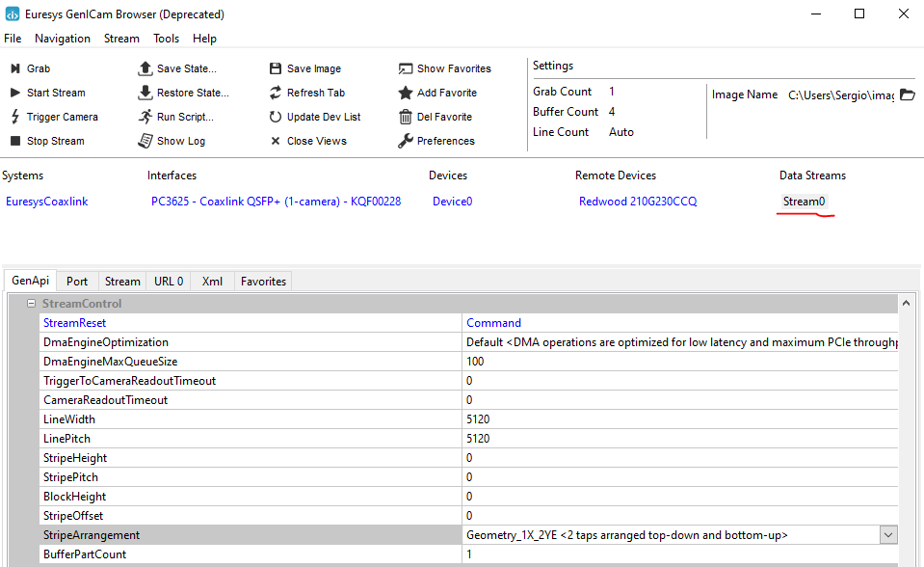Select the Stream0 data stream

[804, 202]
